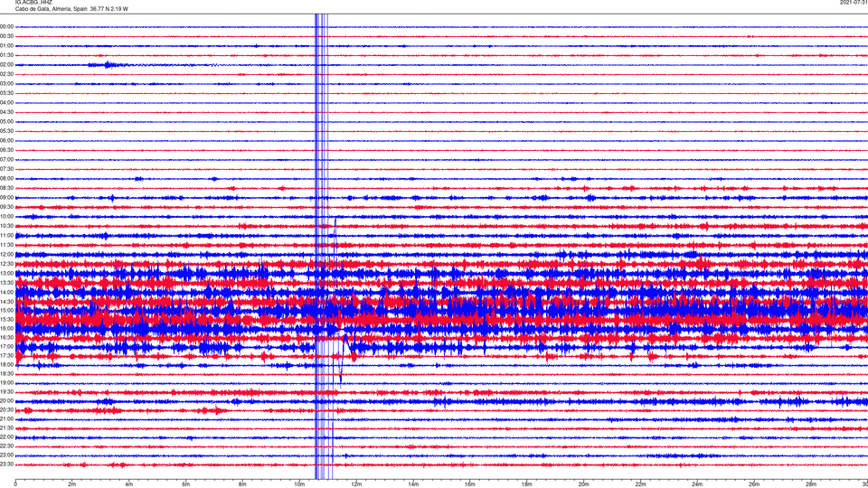Click the 2021-07-31 date label
This screenshot has height=488, width=868.
[x=854, y=2]
